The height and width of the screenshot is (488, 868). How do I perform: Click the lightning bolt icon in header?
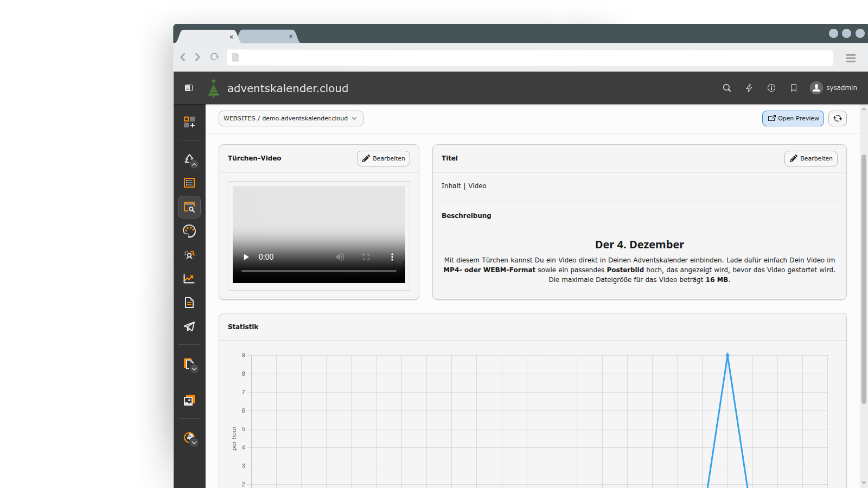(749, 88)
